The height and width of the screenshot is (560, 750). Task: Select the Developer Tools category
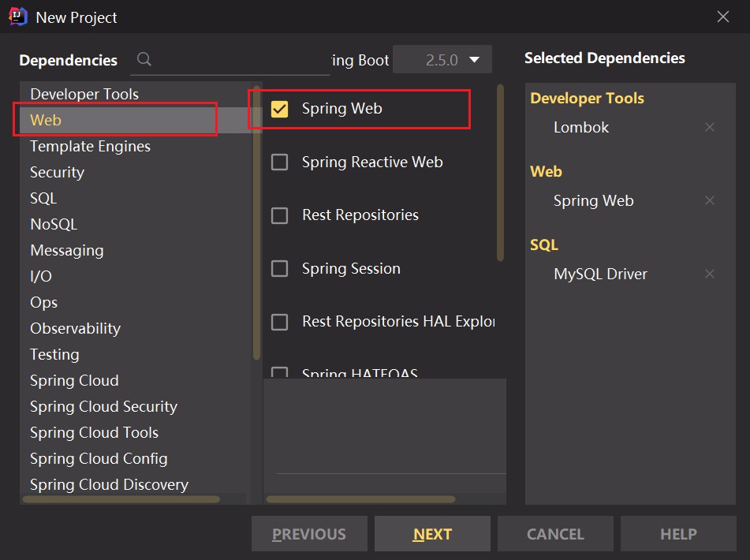[x=84, y=94]
